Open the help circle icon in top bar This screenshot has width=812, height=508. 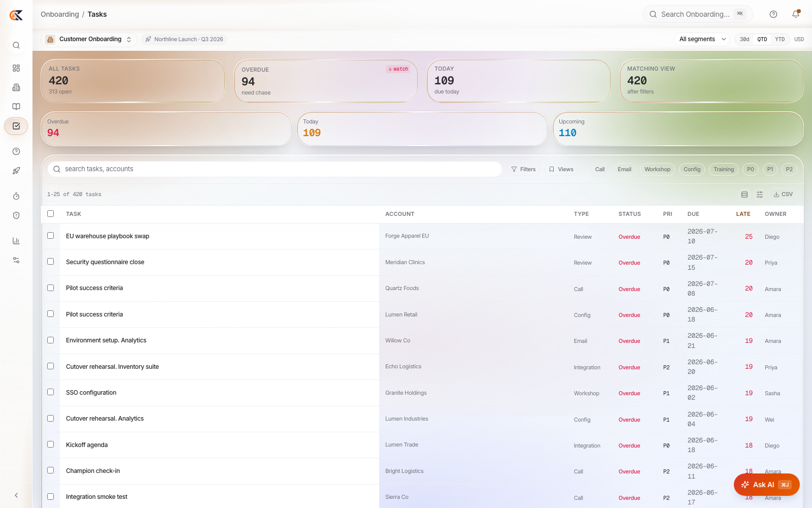coord(773,14)
